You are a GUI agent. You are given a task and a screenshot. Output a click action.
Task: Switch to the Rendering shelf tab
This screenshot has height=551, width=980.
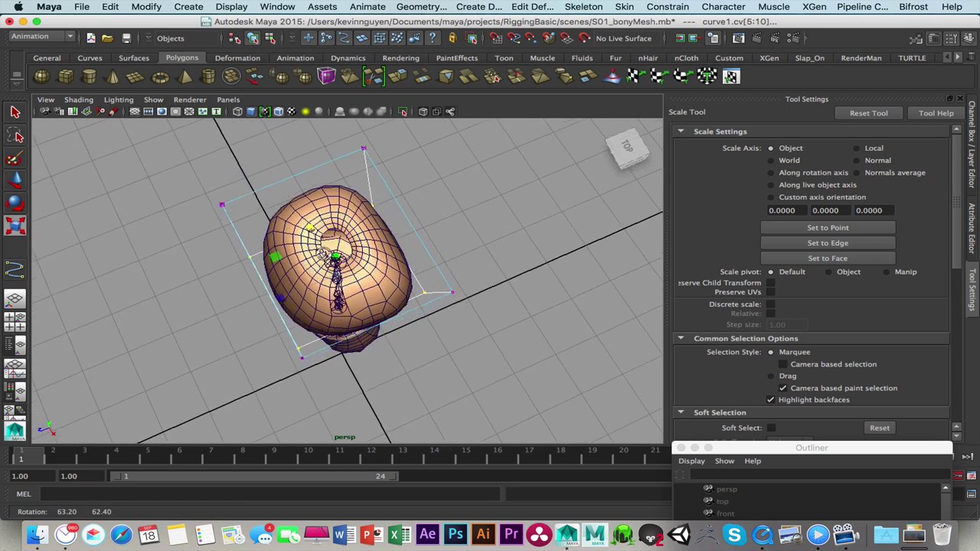pyautogui.click(x=400, y=58)
